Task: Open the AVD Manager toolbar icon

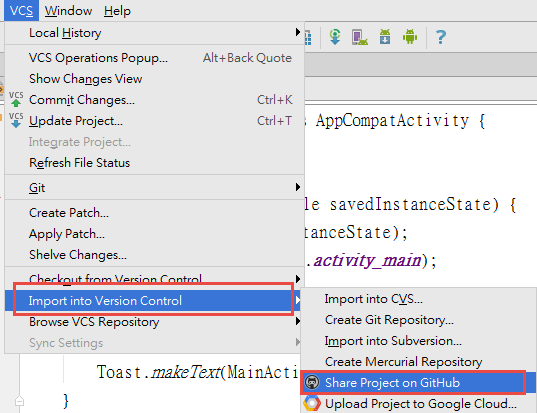Action: point(360,37)
